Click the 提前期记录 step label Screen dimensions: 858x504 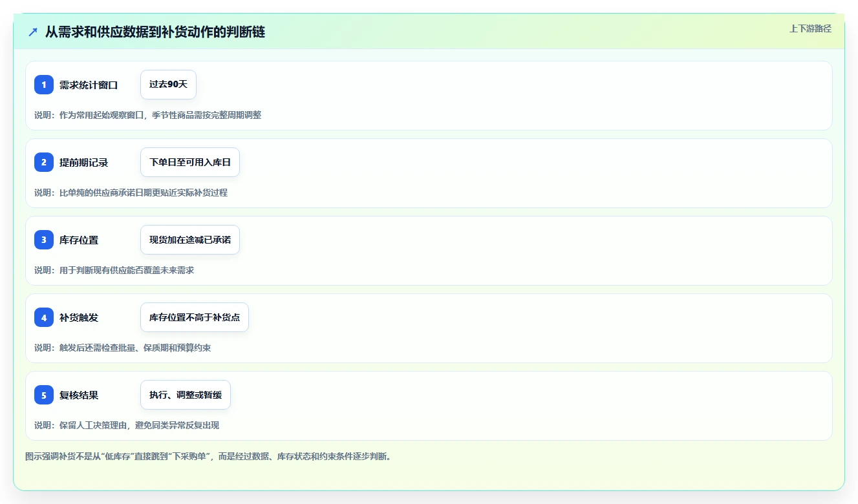coord(84,162)
